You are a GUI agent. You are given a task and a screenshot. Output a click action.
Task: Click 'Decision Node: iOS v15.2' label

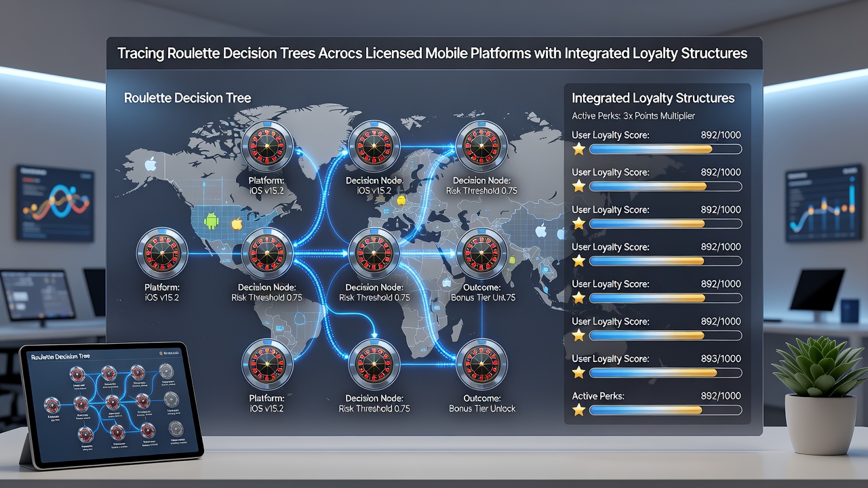point(374,186)
